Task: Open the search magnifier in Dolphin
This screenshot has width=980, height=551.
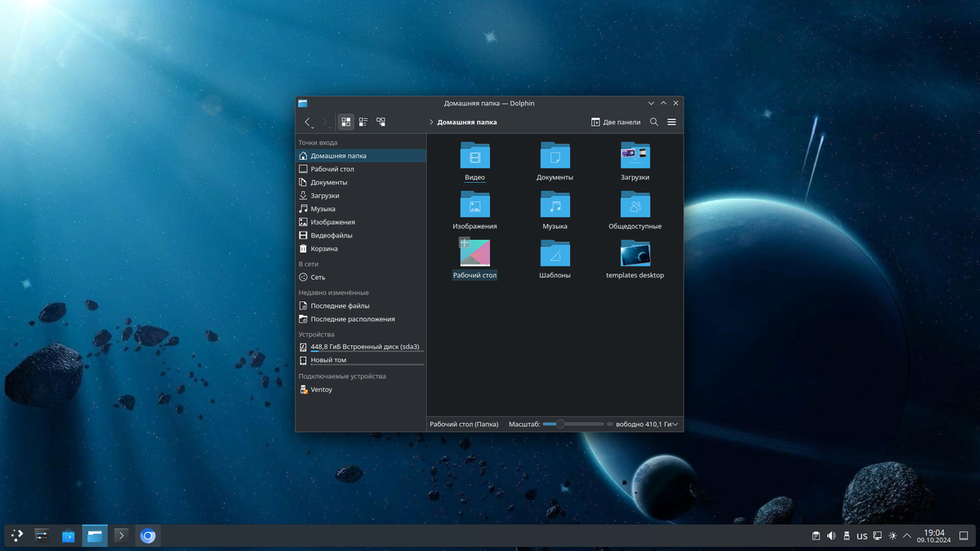Action: point(654,122)
